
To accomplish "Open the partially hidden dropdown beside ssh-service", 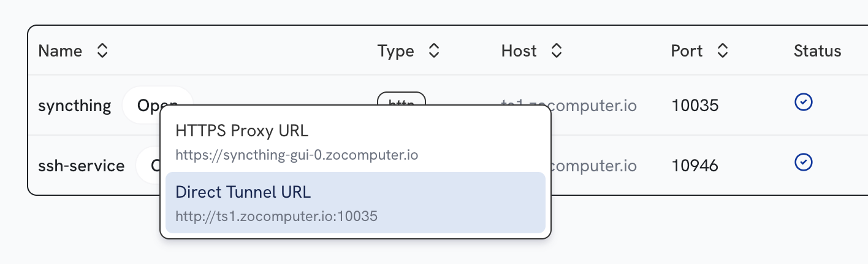I will 149,165.
